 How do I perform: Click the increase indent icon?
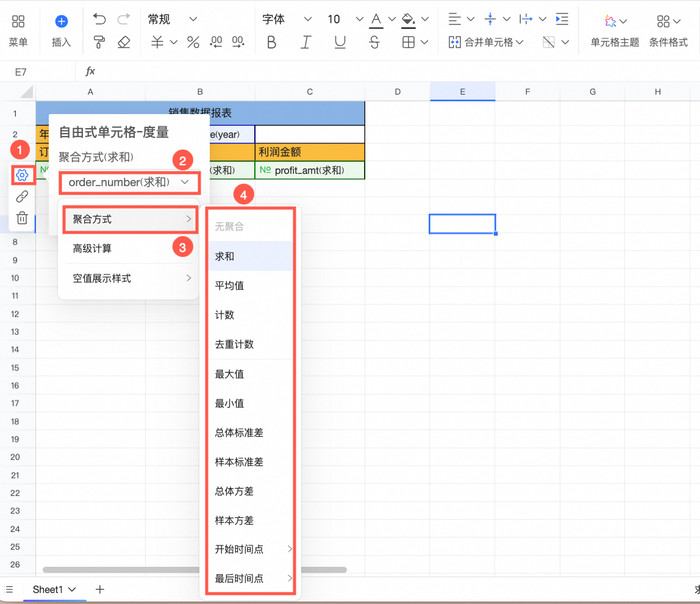pyautogui.click(x=562, y=19)
